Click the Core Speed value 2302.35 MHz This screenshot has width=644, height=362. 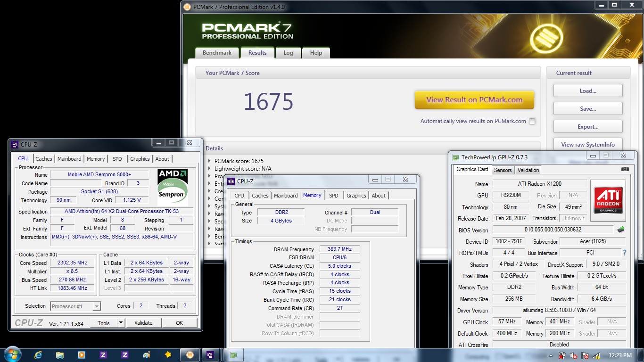tap(73, 263)
